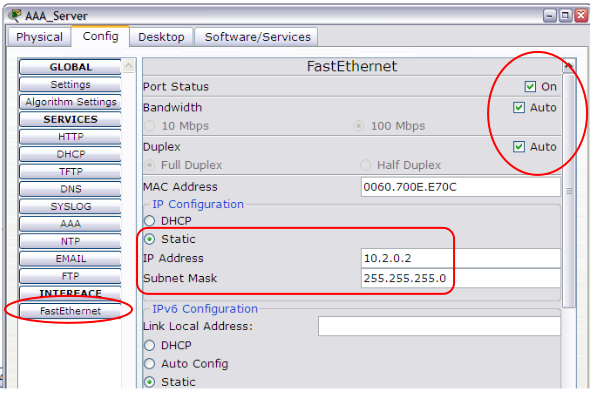Open Algorithm Settings
The height and width of the screenshot is (394, 593).
pos(70,102)
